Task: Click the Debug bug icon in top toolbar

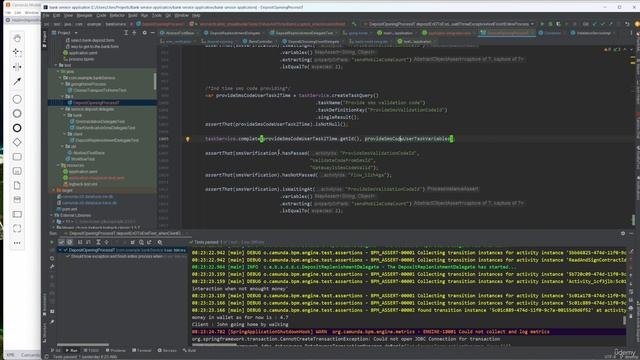Action: 550,24
